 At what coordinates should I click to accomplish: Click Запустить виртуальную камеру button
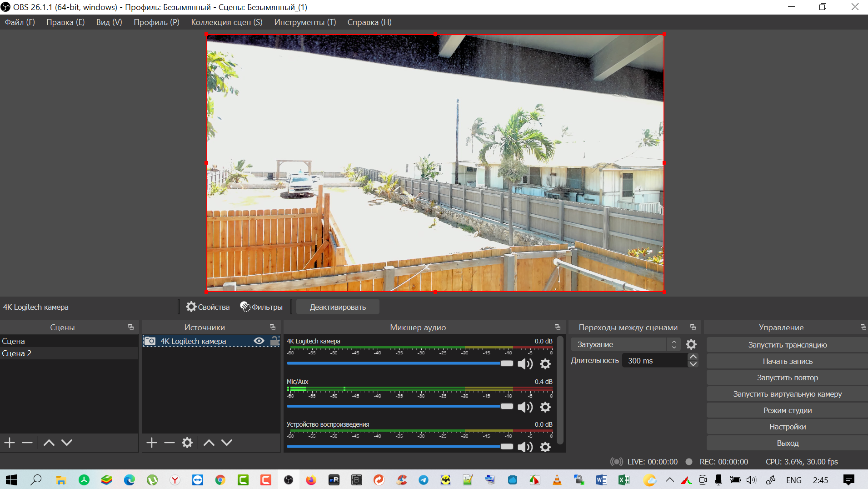click(787, 394)
